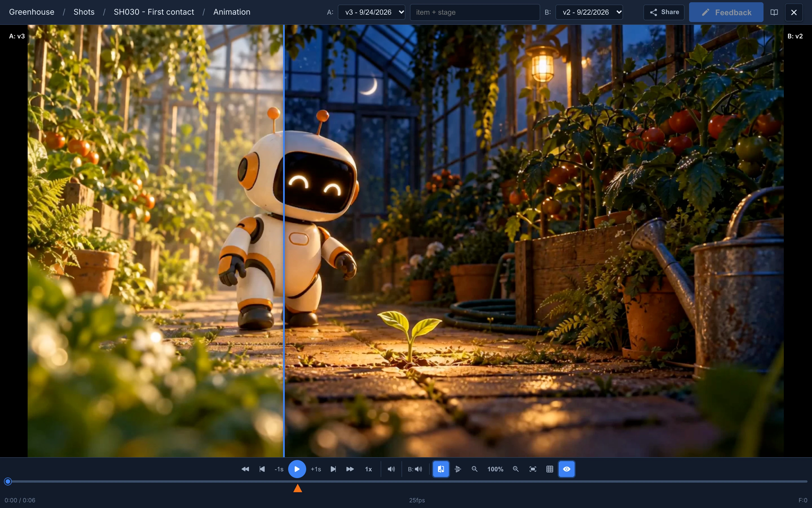Viewport: 812px width, 508px height.
Task: Toggle the split compare view icon
Action: click(x=441, y=469)
